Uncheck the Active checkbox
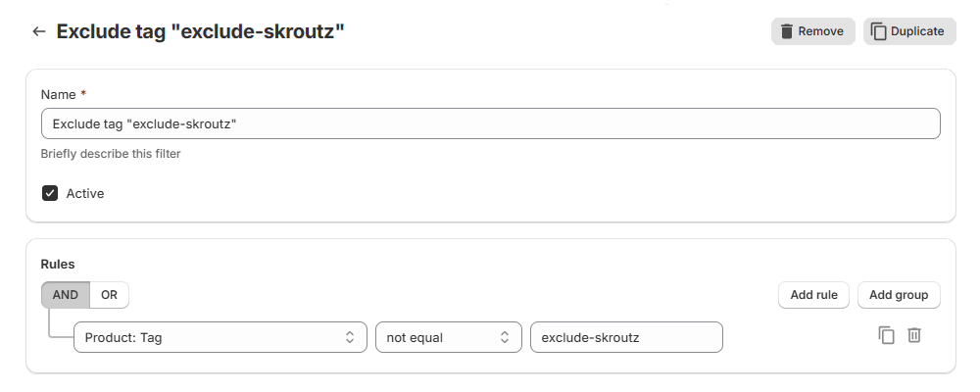The height and width of the screenshot is (392, 980). 50,193
